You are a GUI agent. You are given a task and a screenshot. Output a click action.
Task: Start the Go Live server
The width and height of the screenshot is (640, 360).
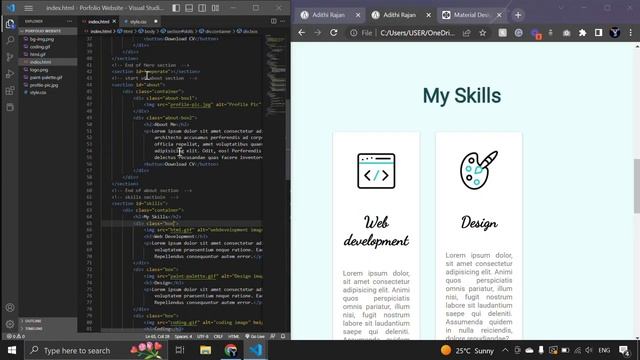255,336
